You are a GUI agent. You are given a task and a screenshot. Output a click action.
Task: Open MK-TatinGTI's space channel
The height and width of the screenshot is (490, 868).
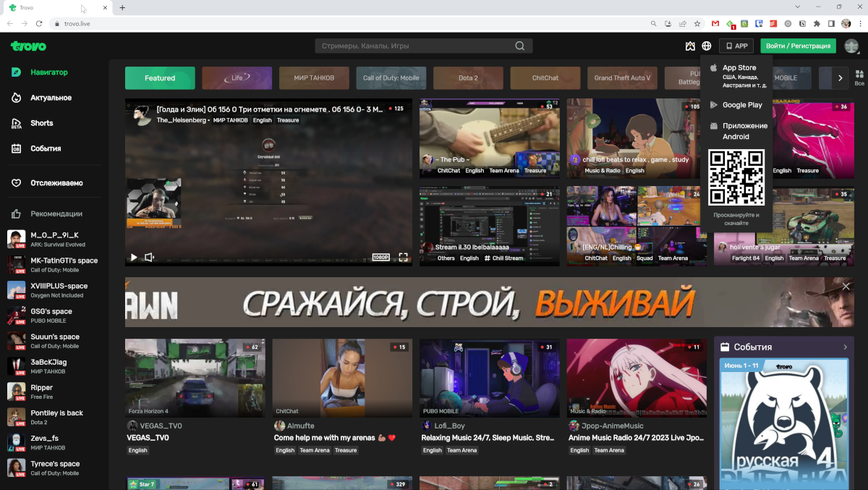click(x=54, y=264)
